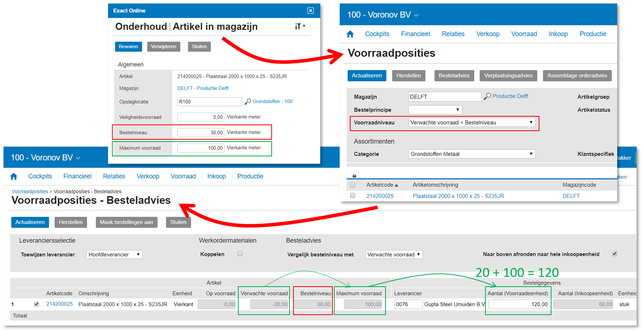Close the Exact Online dialog with the X icon
This screenshot has height=331, width=644.
click(x=311, y=11)
